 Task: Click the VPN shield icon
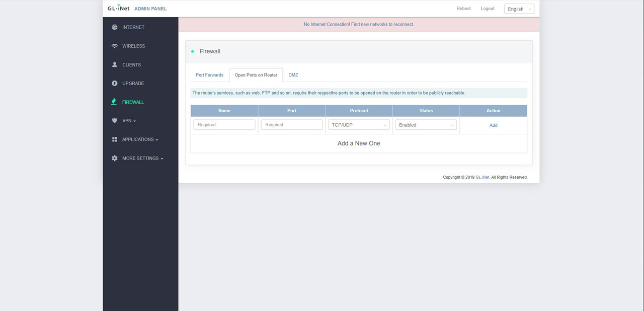[115, 121]
